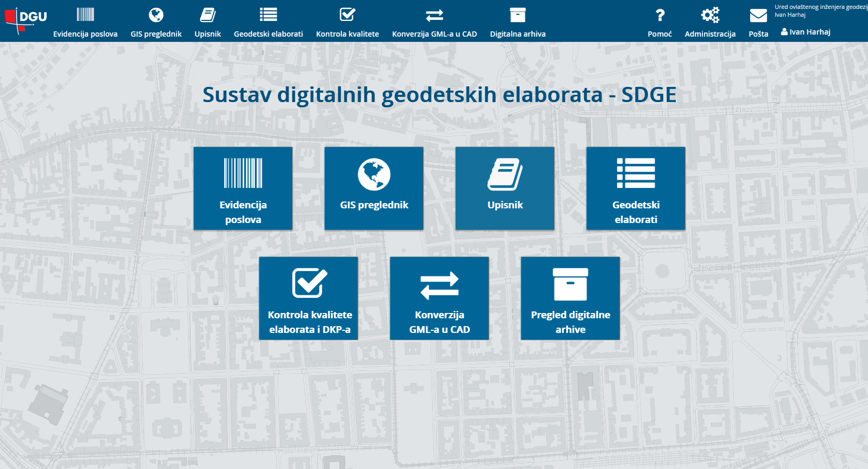Open Evidencija poslova barcode icon in navbar

85,15
